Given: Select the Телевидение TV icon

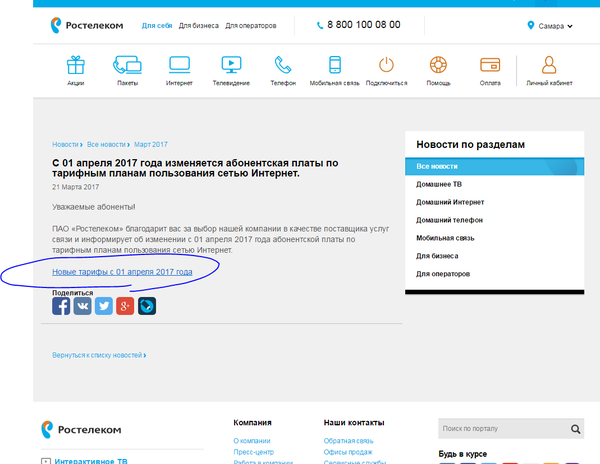Looking at the screenshot, I should pos(231,66).
